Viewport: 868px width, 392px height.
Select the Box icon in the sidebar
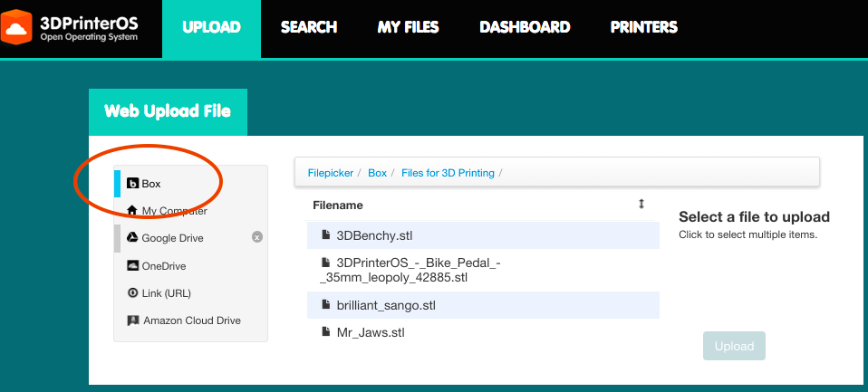(132, 184)
